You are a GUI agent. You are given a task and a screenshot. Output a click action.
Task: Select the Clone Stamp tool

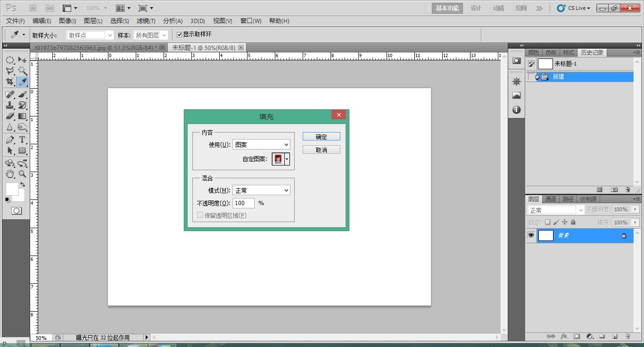(9, 105)
